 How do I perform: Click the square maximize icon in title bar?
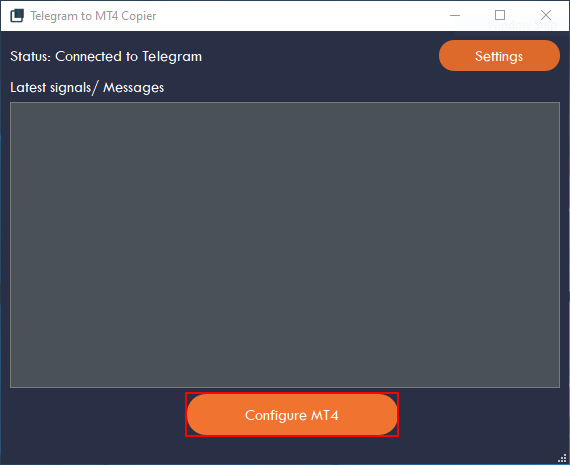pyautogui.click(x=500, y=15)
